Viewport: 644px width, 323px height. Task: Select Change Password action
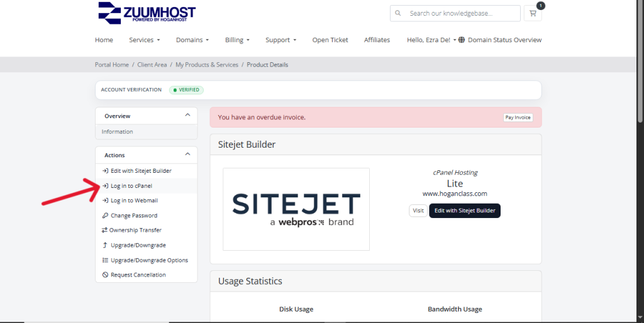pos(146,216)
